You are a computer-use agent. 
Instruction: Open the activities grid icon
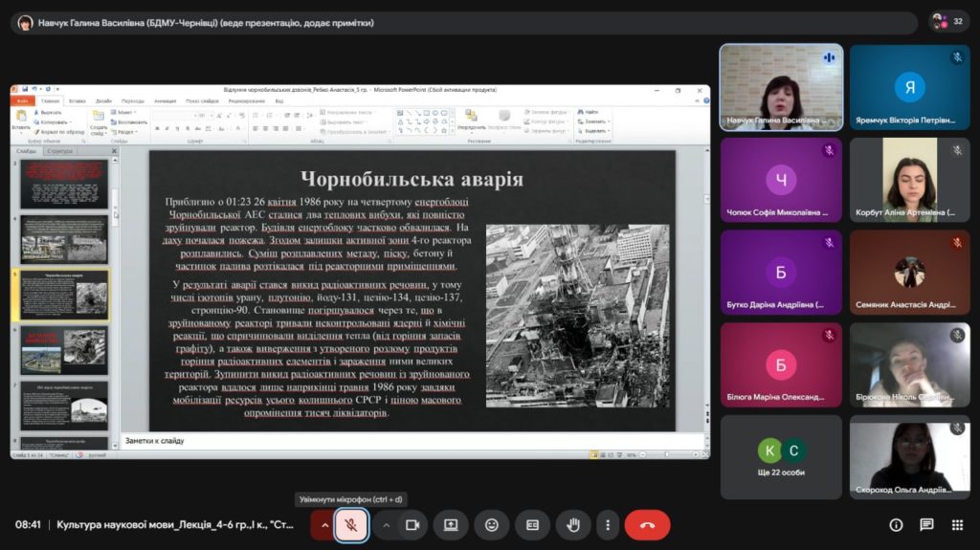[957, 525]
